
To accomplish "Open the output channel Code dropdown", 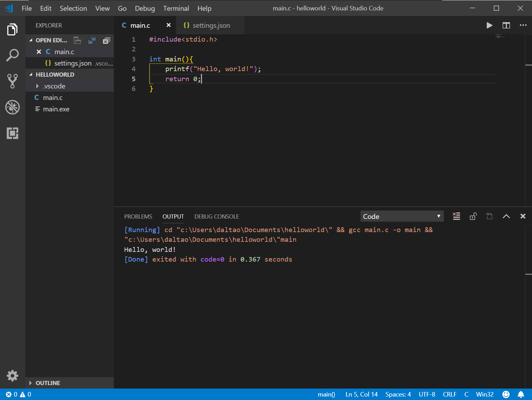I will click(402, 216).
